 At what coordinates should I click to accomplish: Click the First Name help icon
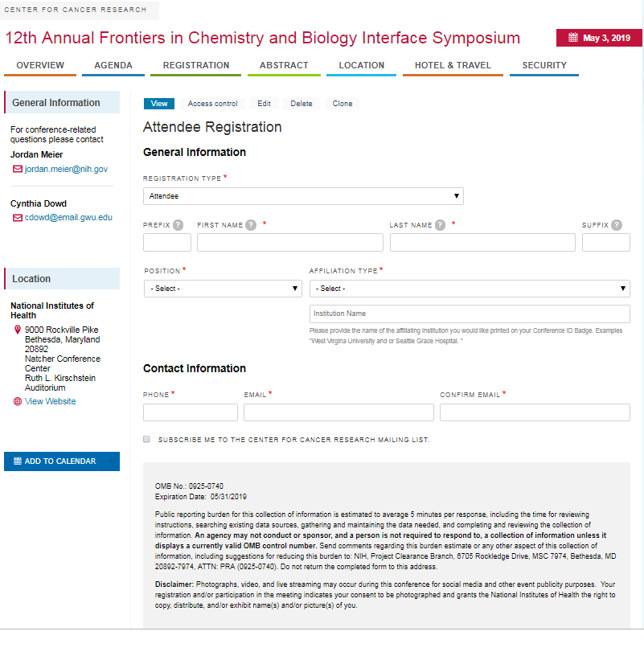251,225
